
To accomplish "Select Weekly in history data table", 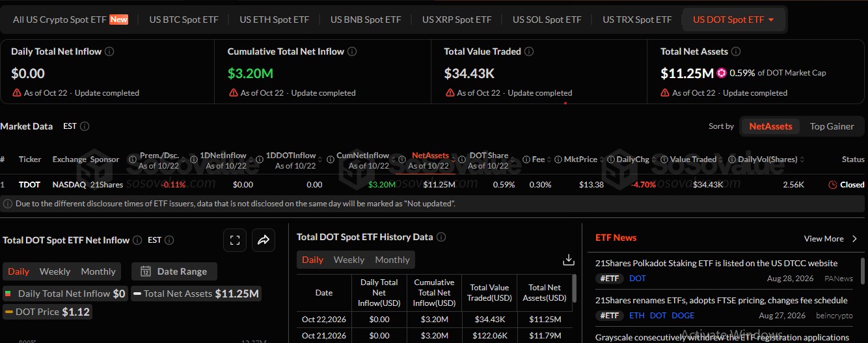I will tap(349, 260).
